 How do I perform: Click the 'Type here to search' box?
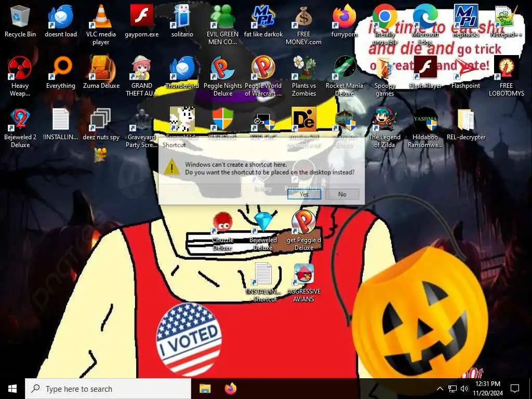[x=108, y=389]
